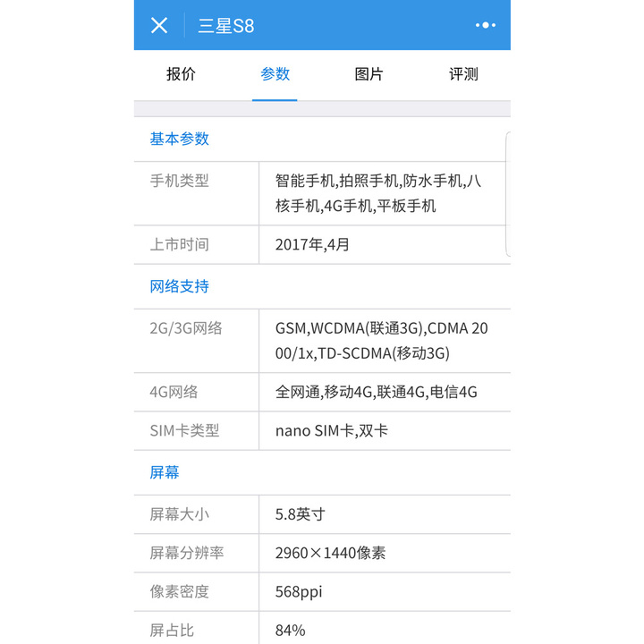Image resolution: width=644 pixels, height=644 pixels.
Task: Open the three-dots more options menu
Action: coord(485,25)
